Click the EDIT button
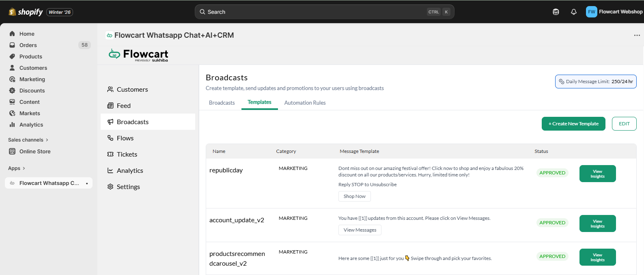Viewport: 644px width, 275px height. (624, 124)
